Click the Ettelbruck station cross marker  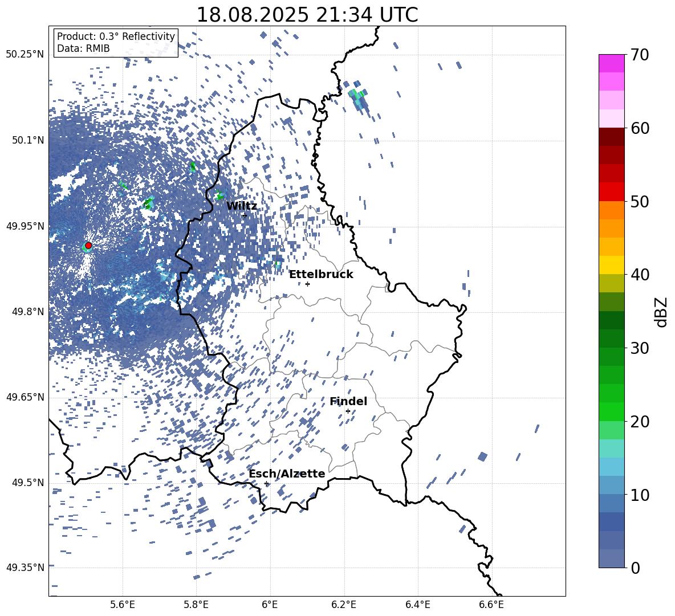click(307, 284)
